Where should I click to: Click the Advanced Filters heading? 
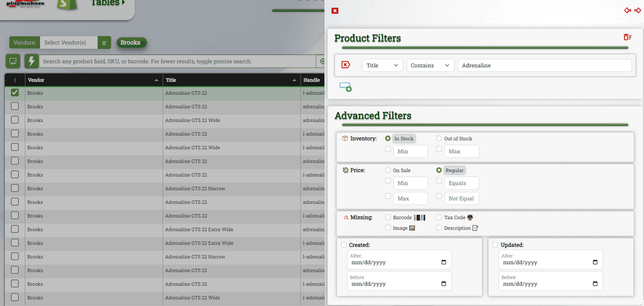coord(373,115)
